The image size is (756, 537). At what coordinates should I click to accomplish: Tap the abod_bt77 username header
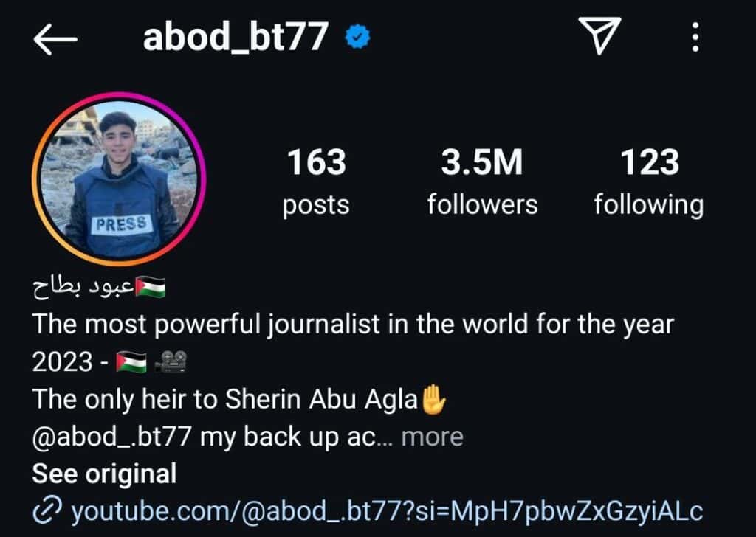coord(236,38)
